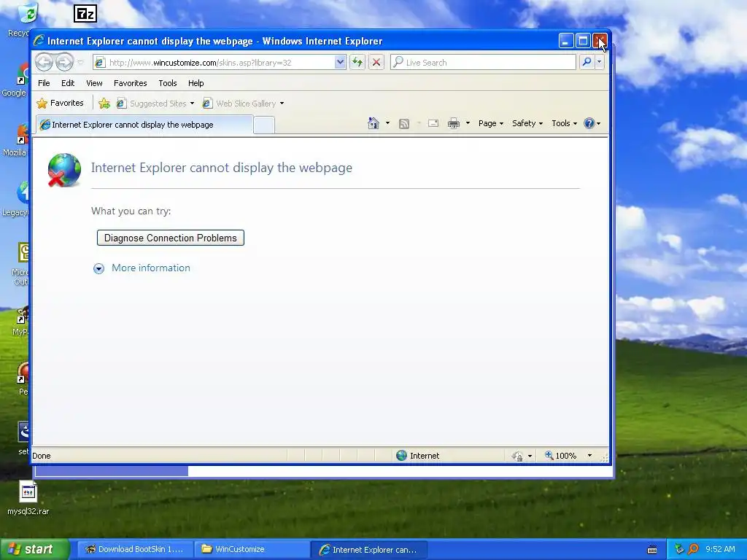Expand the Print options dropdown arrow
747x560 pixels.
468,123
